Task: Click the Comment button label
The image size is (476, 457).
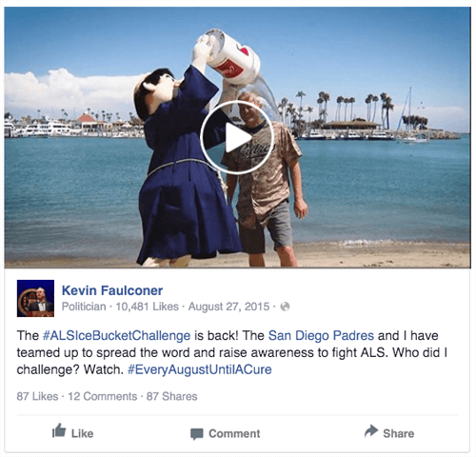Action: tap(234, 433)
